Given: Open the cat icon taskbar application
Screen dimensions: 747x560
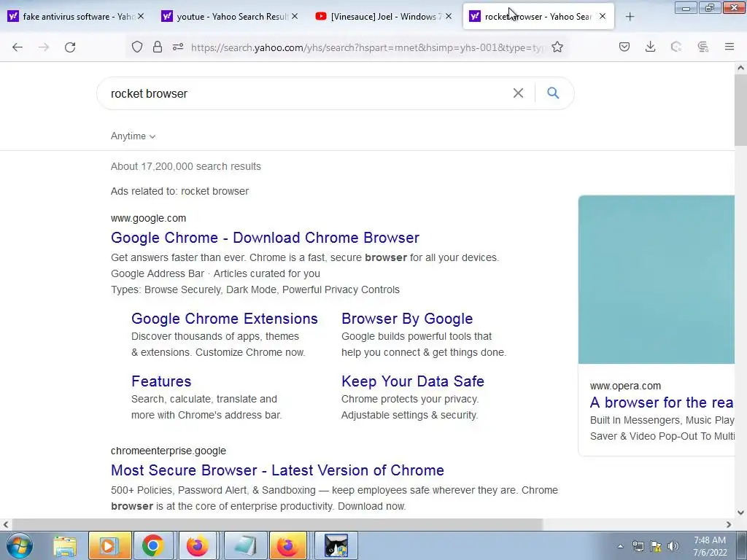Looking at the screenshot, I should (x=336, y=545).
